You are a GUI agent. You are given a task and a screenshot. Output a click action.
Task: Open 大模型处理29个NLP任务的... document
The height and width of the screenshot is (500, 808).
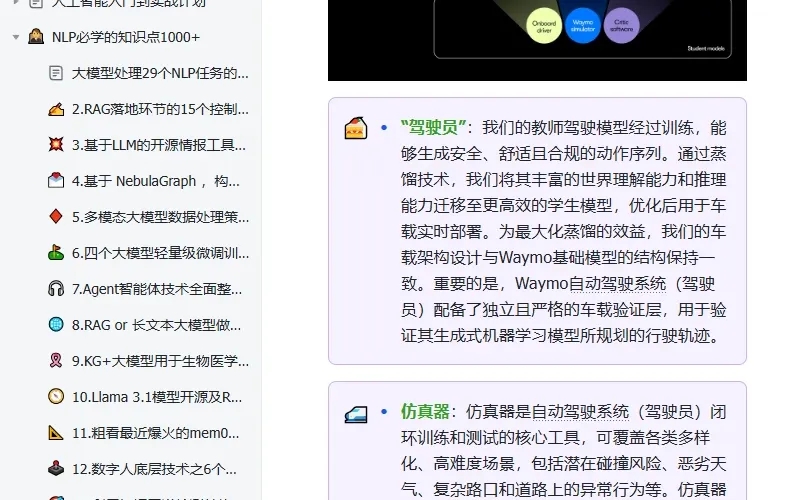pyautogui.click(x=160, y=73)
